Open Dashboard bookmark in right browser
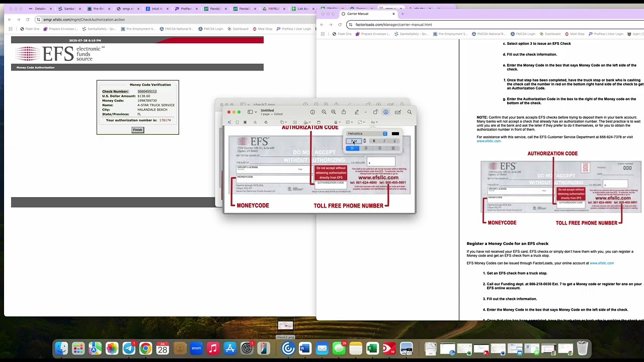The height and width of the screenshot is (362, 644). (x=549, y=34)
